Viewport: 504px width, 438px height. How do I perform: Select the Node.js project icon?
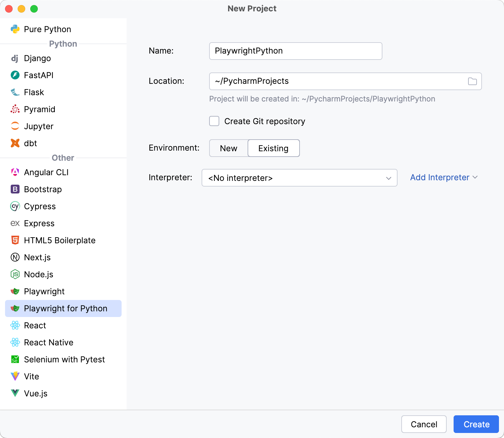[x=15, y=274]
